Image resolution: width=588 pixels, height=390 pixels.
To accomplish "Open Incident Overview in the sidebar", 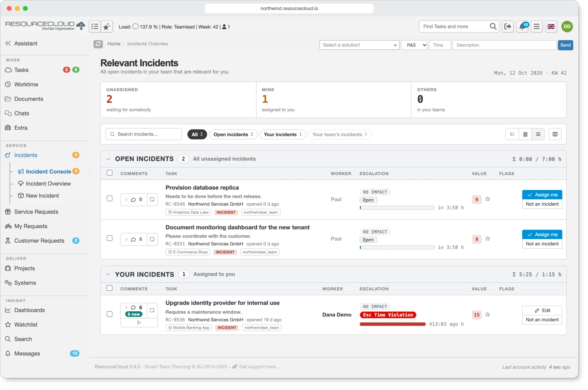I will pos(48,183).
